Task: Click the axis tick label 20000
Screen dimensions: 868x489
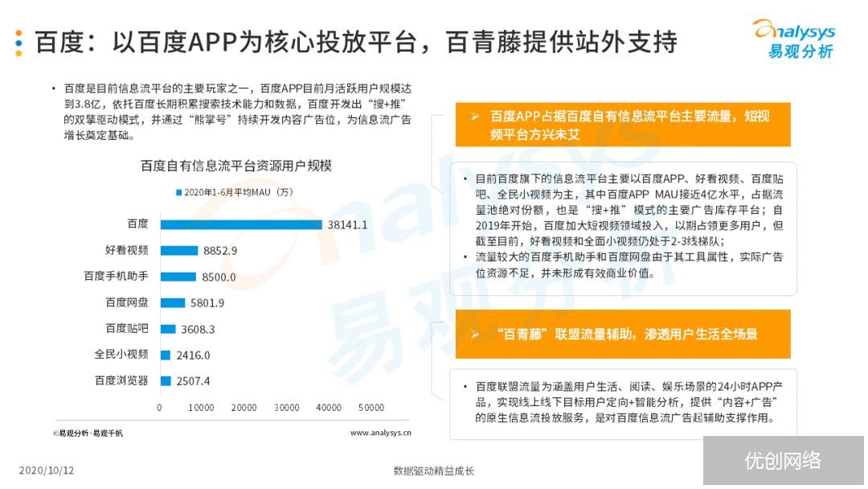Action: point(244,408)
